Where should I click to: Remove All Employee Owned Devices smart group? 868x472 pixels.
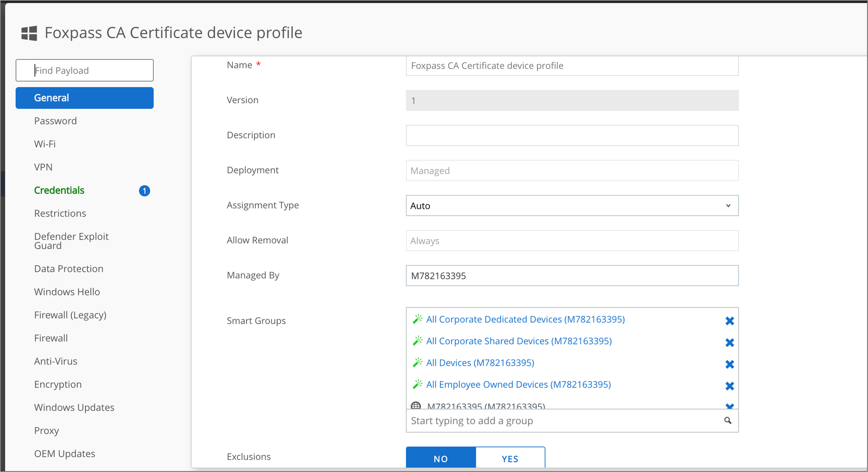coord(729,386)
